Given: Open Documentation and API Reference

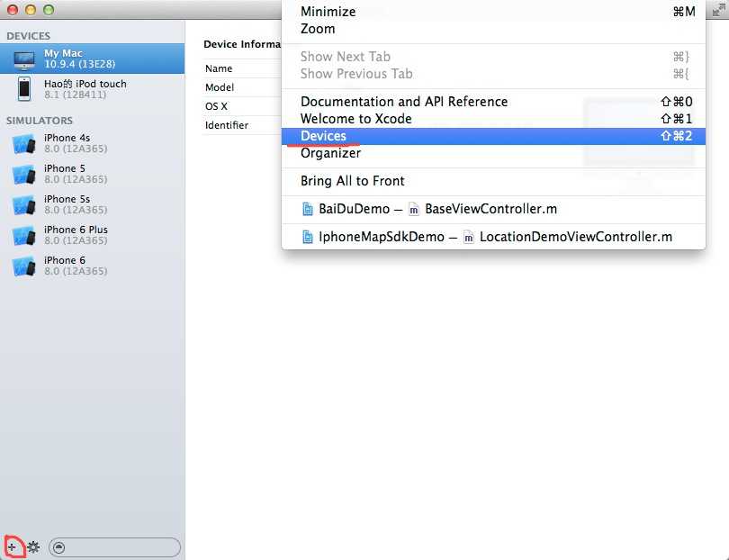Looking at the screenshot, I should coord(493,102).
